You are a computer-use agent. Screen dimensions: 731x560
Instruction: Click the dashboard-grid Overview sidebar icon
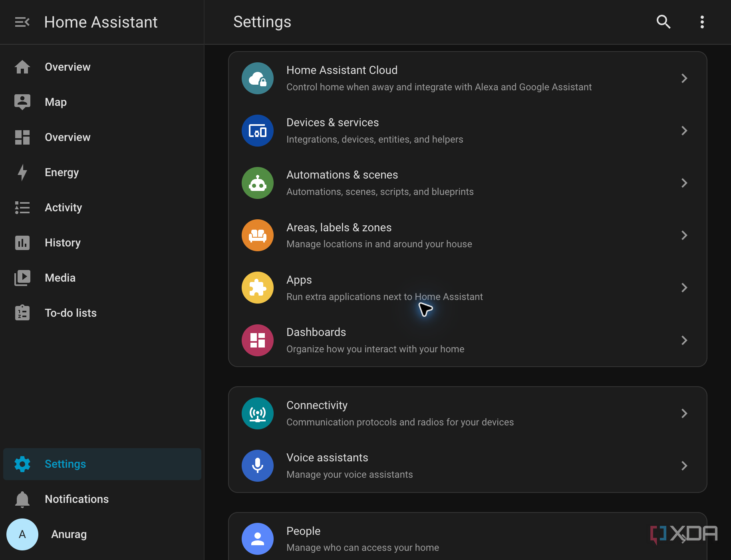[x=22, y=137]
